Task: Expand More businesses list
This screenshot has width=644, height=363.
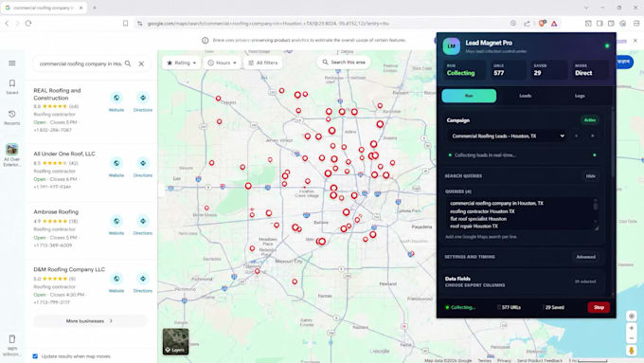Action: tap(90, 320)
